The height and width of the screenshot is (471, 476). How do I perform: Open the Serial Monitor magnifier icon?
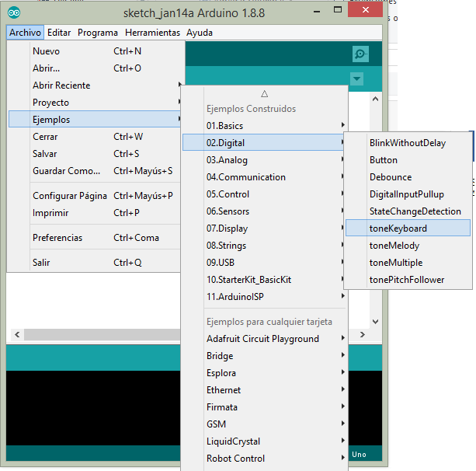point(360,54)
